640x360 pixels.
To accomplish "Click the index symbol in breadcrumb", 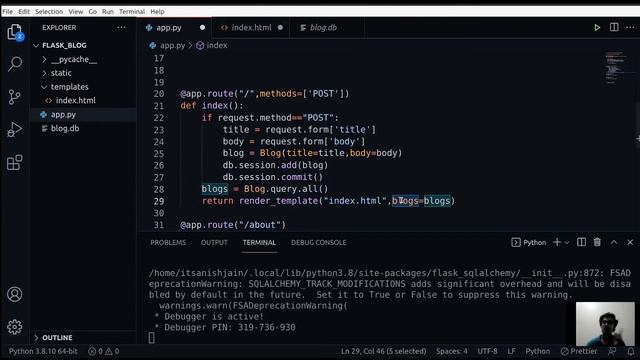I will (x=211, y=45).
